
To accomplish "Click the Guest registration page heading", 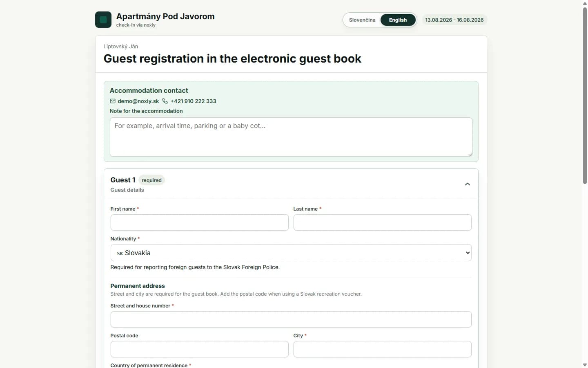I will 232,58.
